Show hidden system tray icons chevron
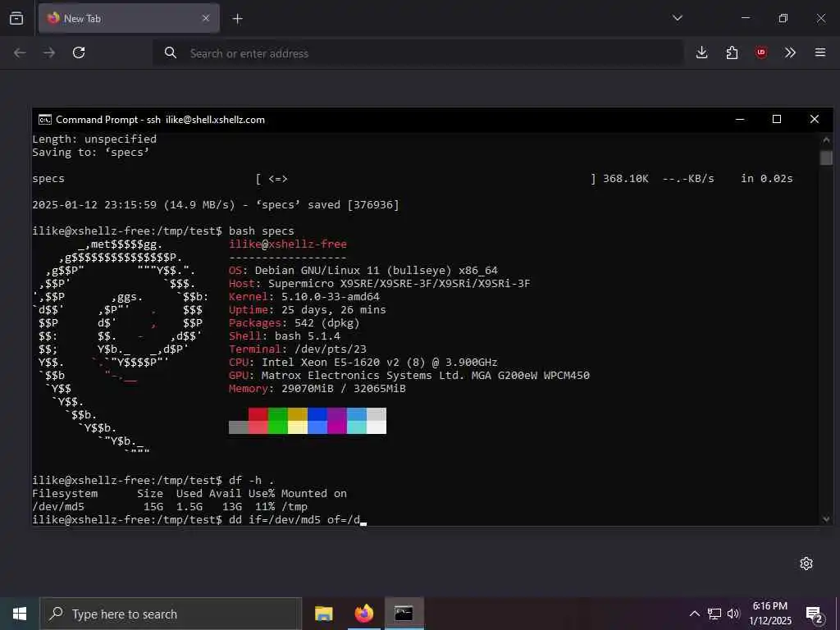Image resolution: width=840 pixels, height=630 pixels. [694, 614]
